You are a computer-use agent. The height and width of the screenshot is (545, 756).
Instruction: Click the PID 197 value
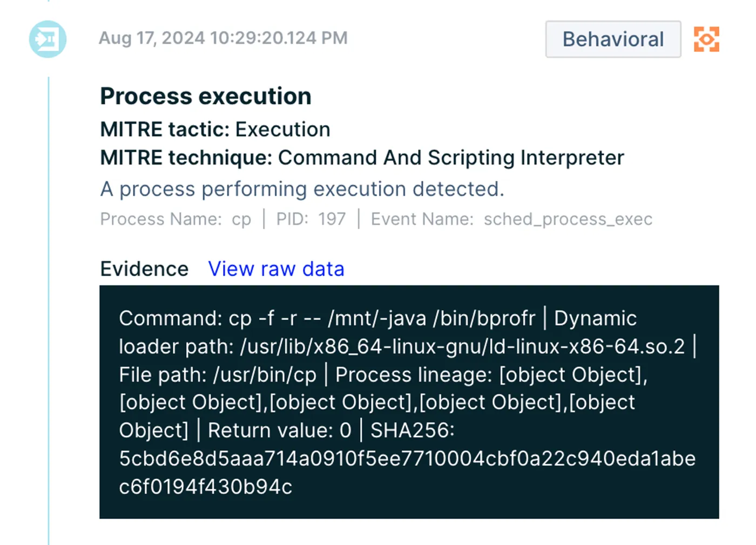[x=310, y=219]
